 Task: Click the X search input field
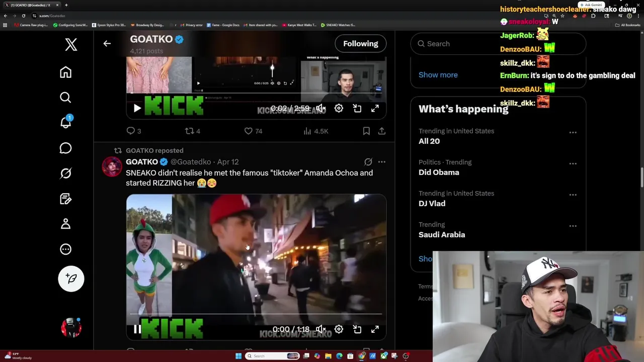(498, 44)
